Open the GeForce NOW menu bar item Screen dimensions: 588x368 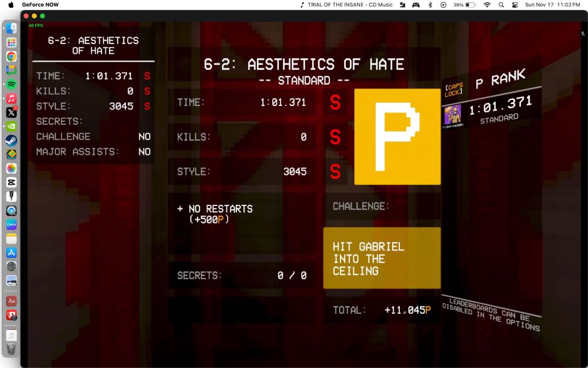click(40, 5)
